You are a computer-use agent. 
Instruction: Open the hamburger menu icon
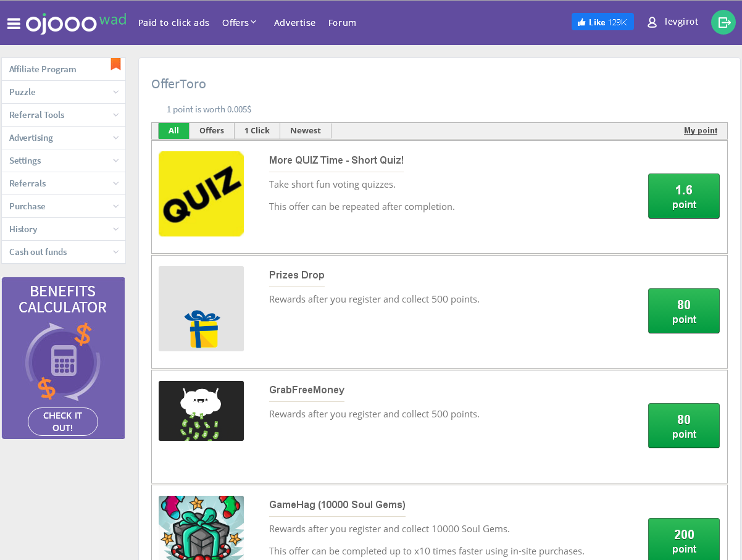14,23
